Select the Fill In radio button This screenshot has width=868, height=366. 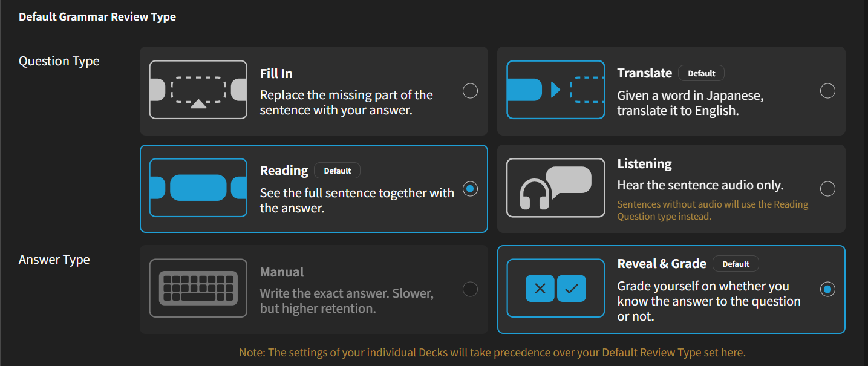pyautogui.click(x=470, y=91)
